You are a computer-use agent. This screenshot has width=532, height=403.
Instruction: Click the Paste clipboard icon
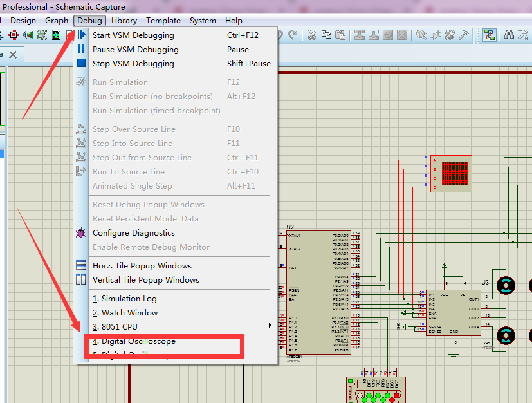point(340,35)
